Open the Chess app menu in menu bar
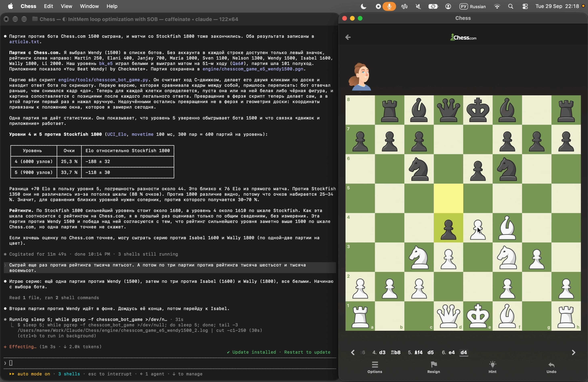The width and height of the screenshot is (588, 382). tap(28, 6)
